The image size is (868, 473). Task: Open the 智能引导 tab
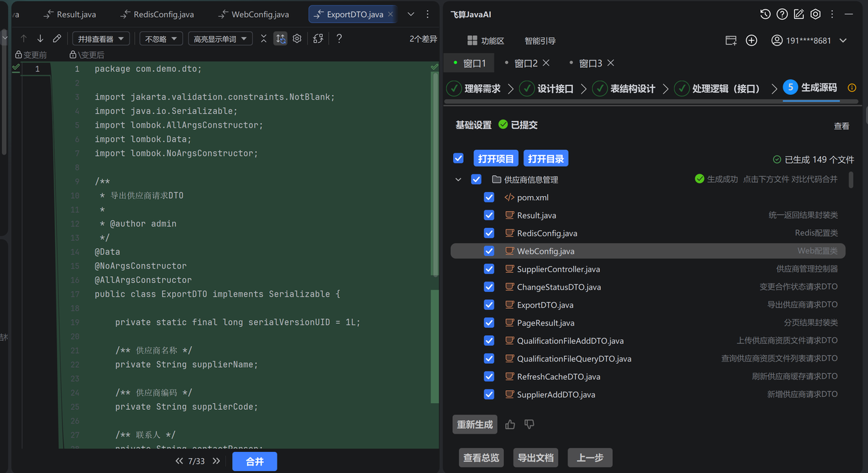click(540, 41)
